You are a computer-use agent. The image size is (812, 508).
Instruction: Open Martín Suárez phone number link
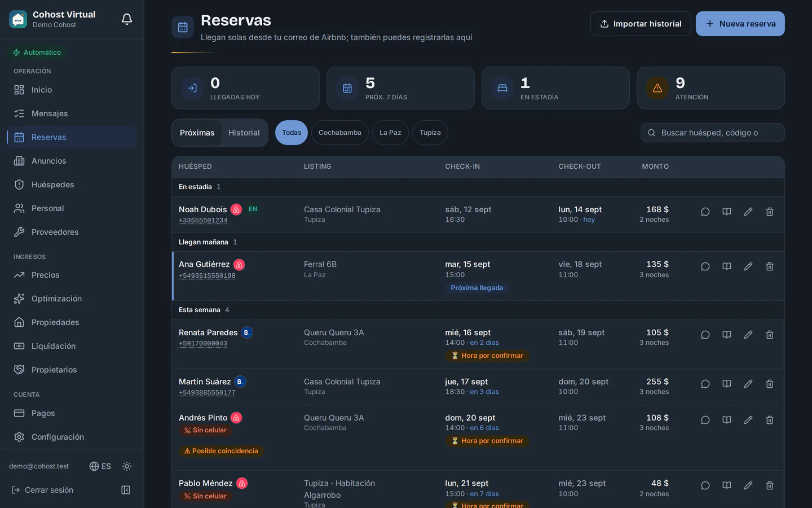pos(207,393)
